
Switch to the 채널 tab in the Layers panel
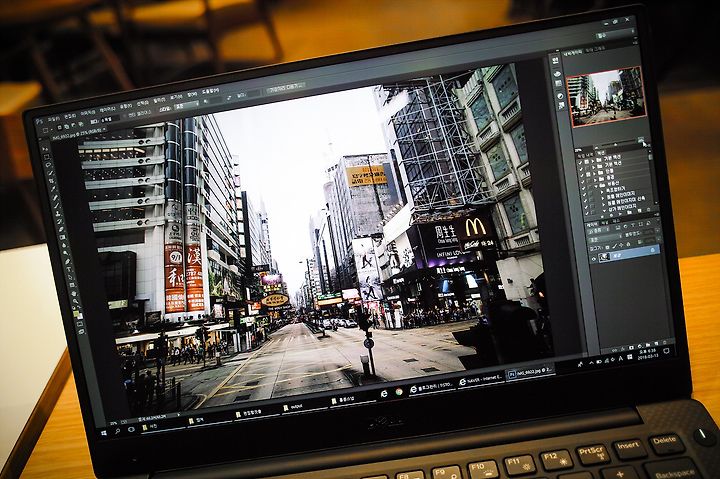point(605,223)
